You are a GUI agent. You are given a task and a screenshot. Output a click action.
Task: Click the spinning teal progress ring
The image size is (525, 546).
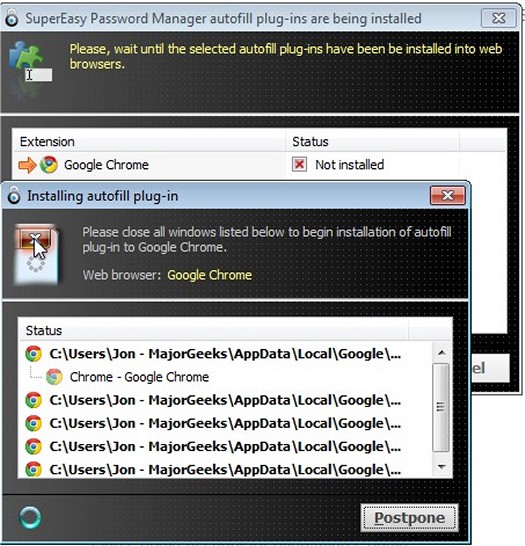tap(30, 517)
